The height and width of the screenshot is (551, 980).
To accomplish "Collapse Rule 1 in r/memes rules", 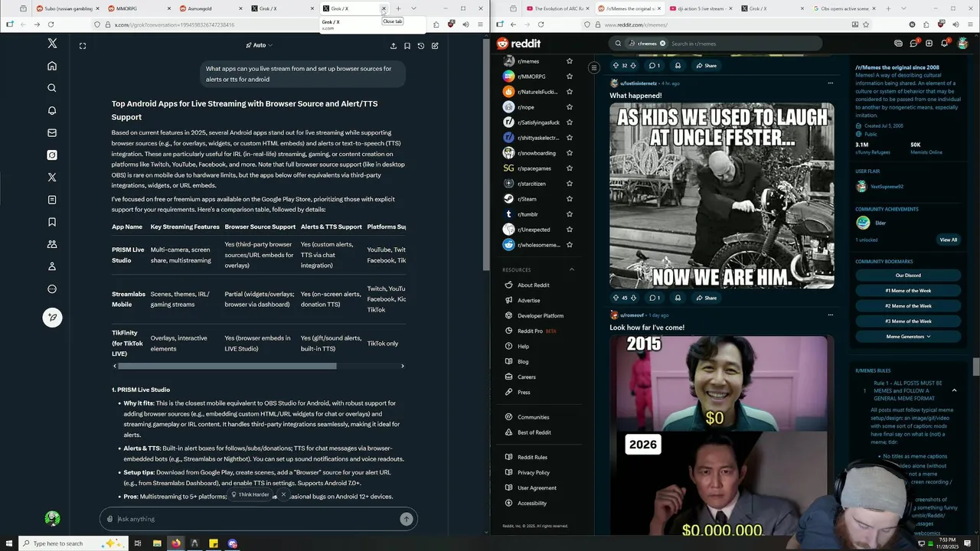I will coord(954,390).
